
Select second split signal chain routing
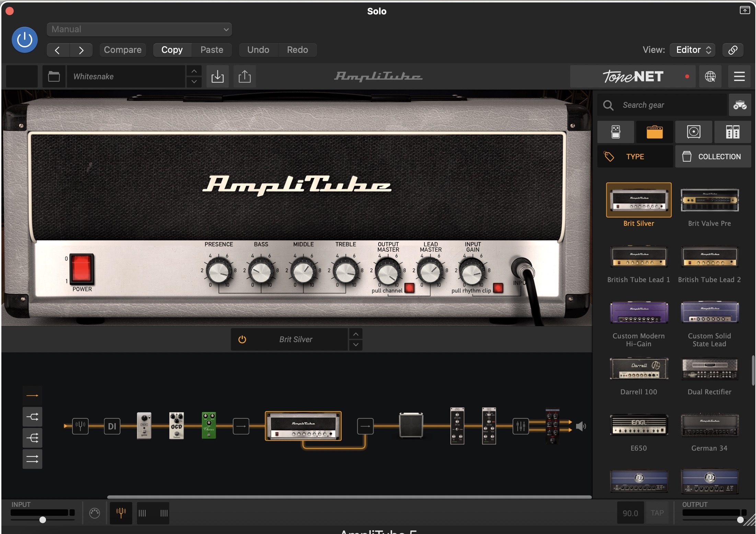(32, 417)
